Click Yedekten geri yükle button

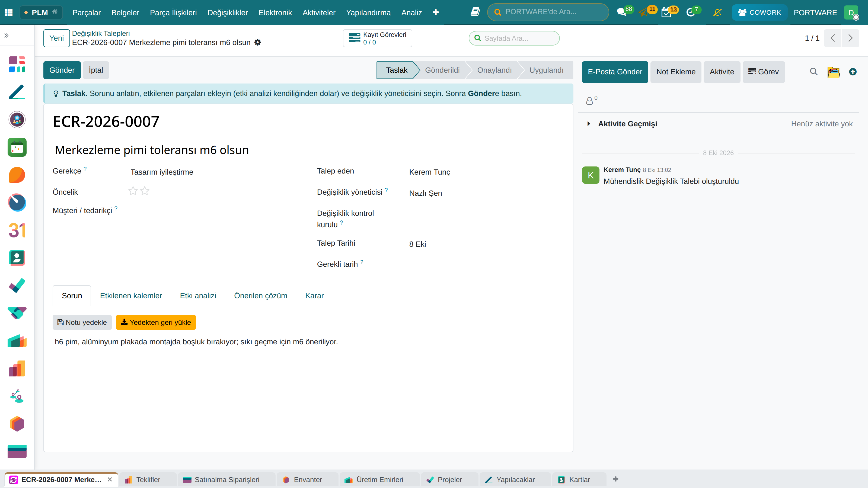[x=156, y=322]
